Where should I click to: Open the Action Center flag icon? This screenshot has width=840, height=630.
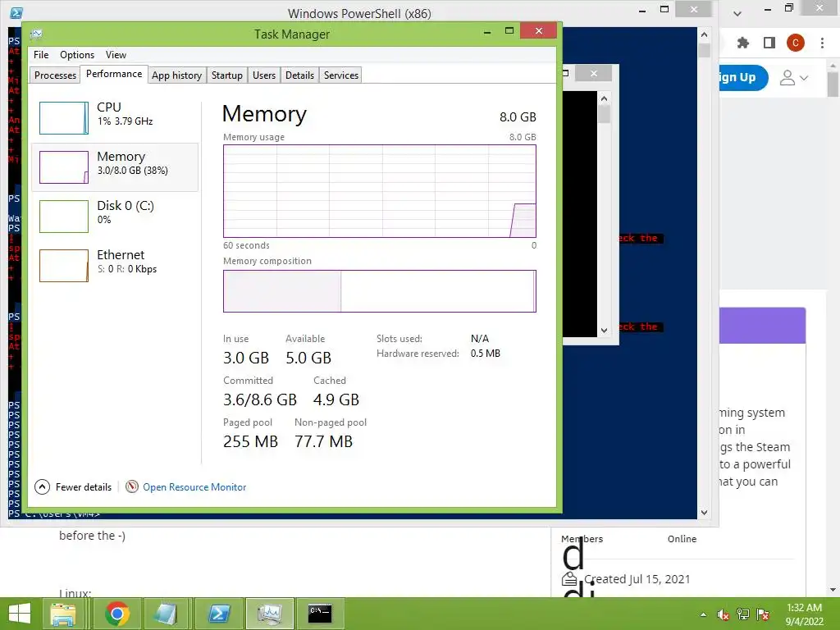[x=763, y=614]
